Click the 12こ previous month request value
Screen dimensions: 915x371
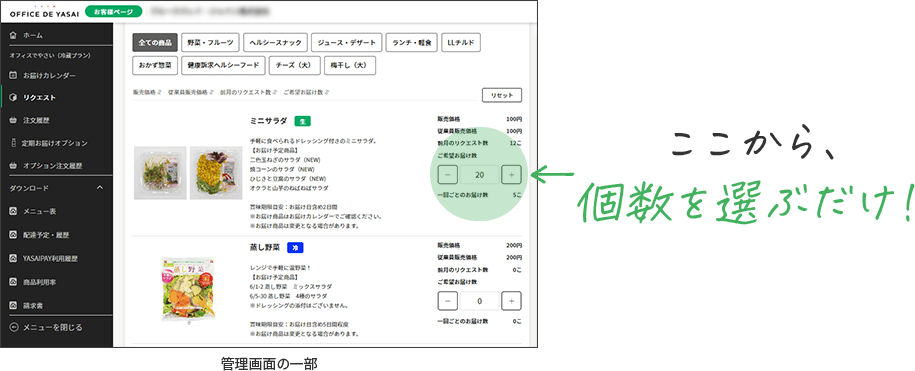click(516, 143)
